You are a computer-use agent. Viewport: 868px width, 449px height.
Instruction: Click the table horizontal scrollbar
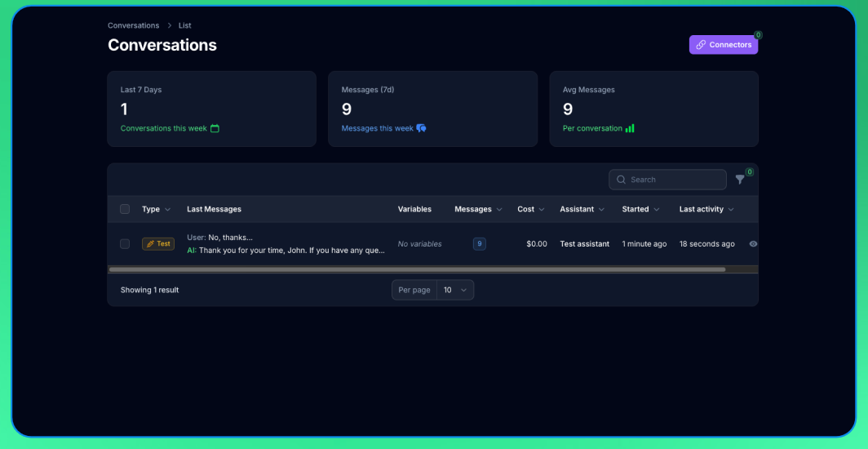point(418,269)
